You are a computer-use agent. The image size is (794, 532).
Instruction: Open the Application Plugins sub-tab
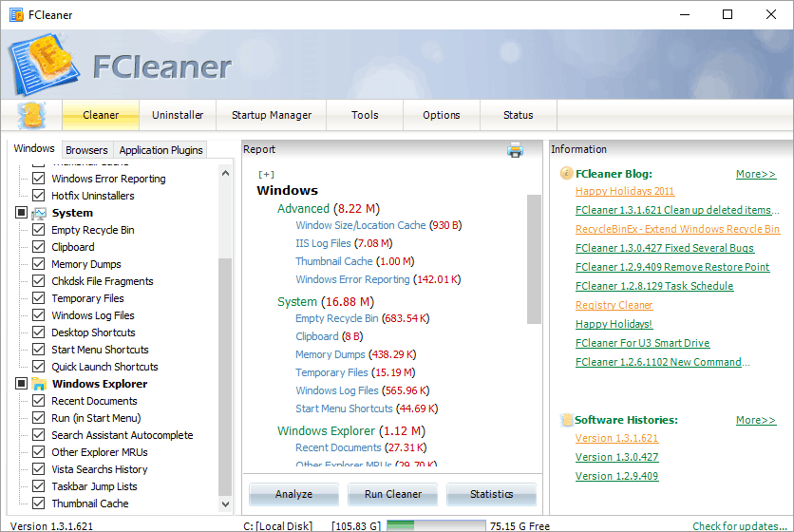pos(161,150)
